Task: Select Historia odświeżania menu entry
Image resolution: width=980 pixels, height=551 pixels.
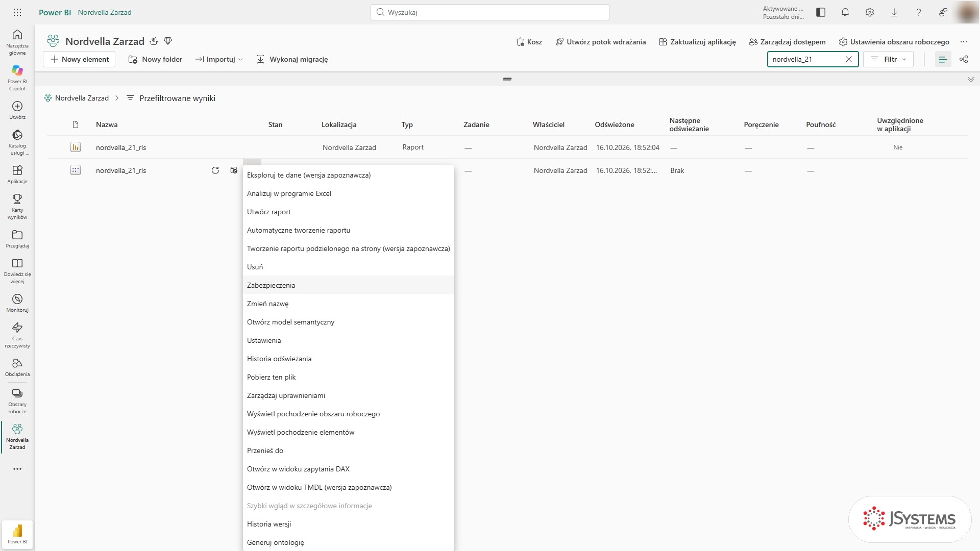Action: point(349,359)
